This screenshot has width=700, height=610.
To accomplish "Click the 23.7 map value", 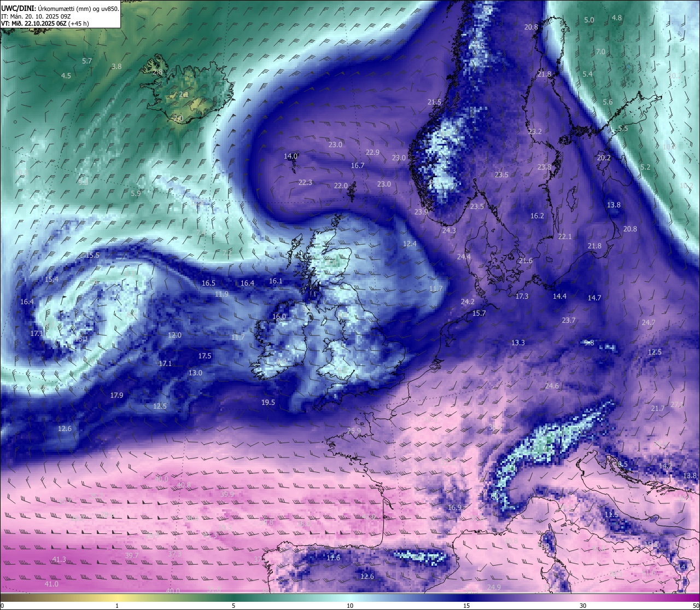I will pyautogui.click(x=569, y=320).
